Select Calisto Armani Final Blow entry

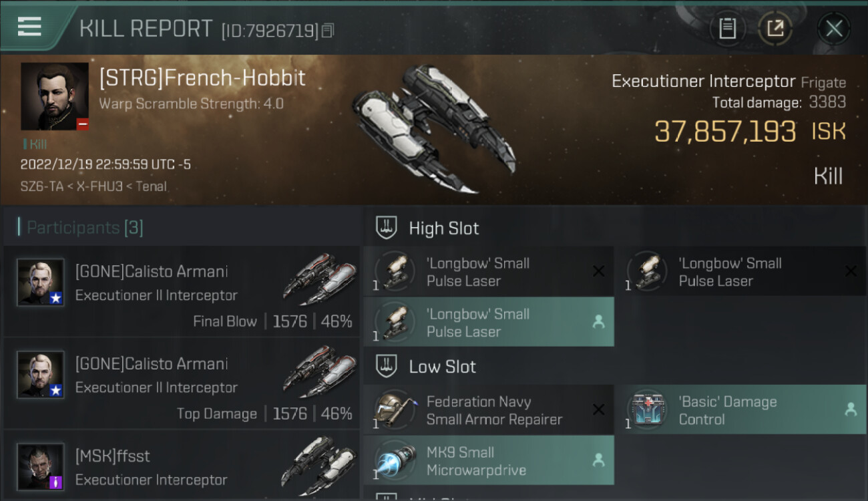[x=182, y=291]
